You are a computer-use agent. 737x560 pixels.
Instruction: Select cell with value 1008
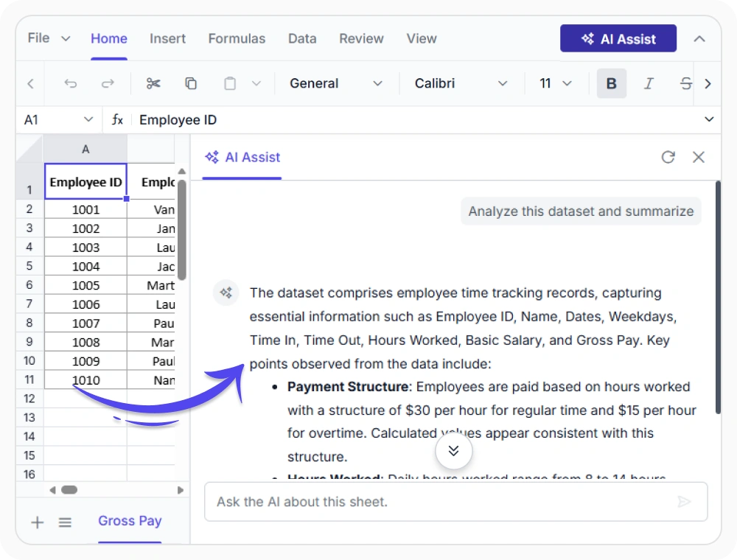click(x=85, y=342)
